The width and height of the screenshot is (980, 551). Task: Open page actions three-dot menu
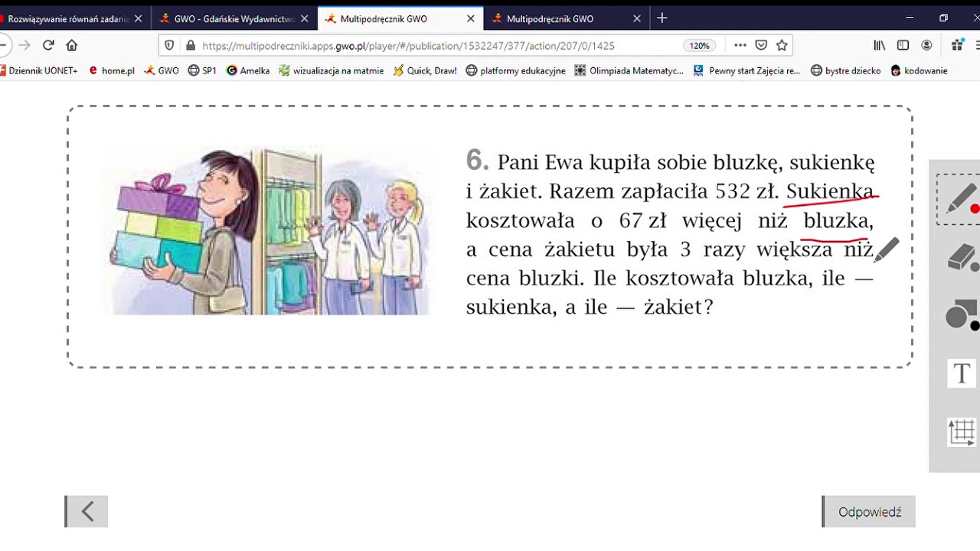(x=740, y=45)
